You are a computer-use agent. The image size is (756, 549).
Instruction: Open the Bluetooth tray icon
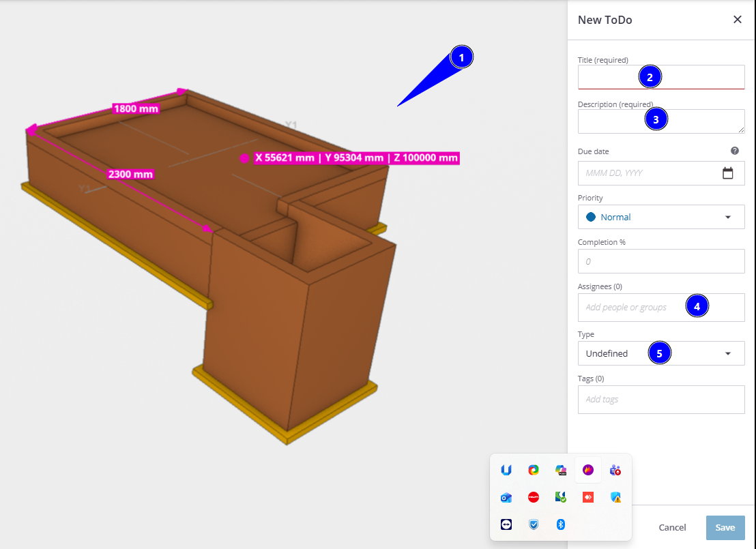pyautogui.click(x=561, y=524)
